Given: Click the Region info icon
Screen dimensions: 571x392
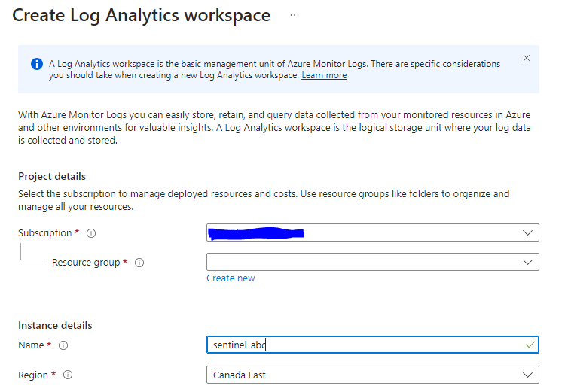Looking at the screenshot, I should tap(69, 375).
